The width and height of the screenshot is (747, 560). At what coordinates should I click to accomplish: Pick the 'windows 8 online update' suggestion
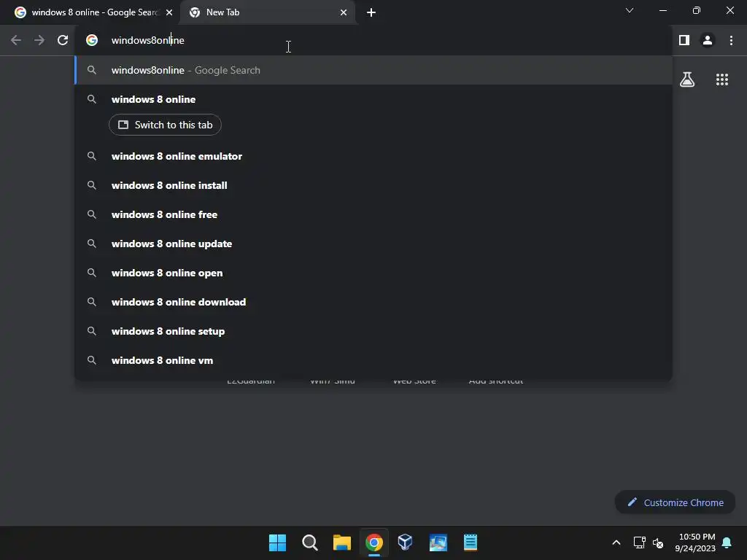(x=374, y=244)
